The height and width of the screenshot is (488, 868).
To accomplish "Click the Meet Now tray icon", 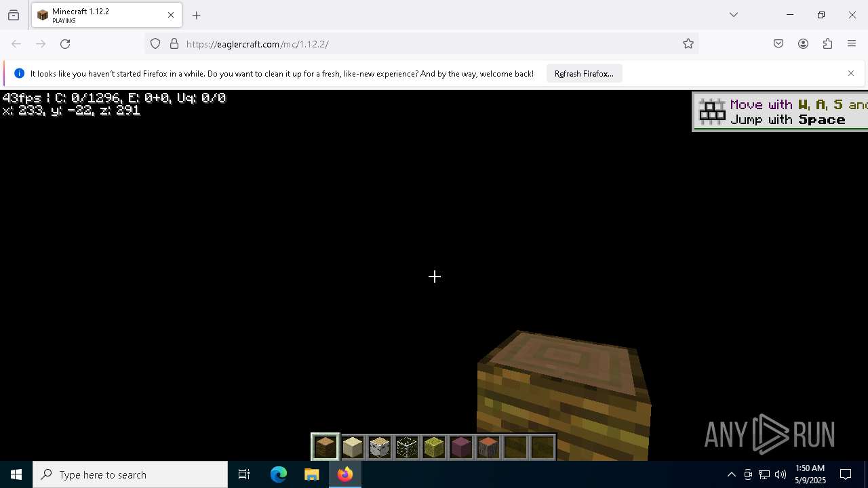I will (748, 474).
